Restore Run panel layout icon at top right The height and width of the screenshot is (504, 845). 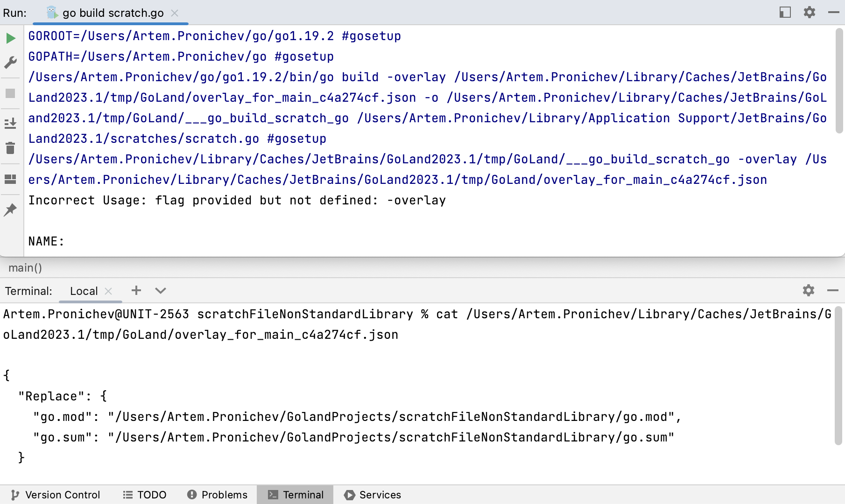tap(785, 13)
